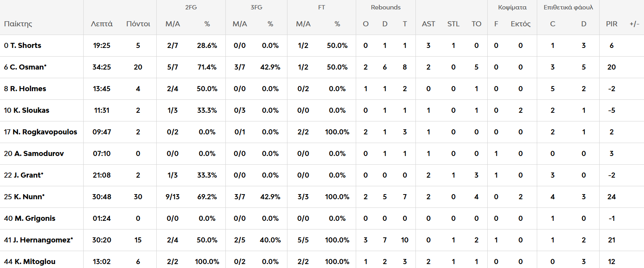Click the Εκτός column header
Screen dimensions: 644x268
[520, 24]
